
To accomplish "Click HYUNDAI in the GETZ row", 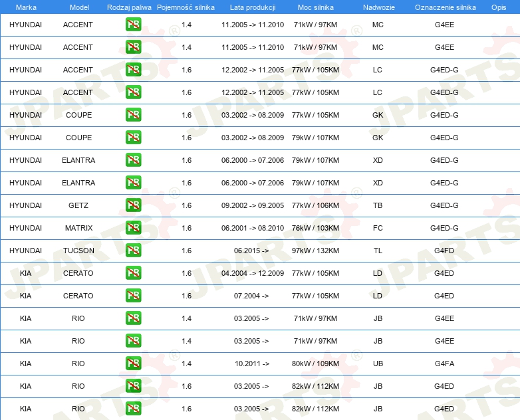I will (x=25, y=205).
